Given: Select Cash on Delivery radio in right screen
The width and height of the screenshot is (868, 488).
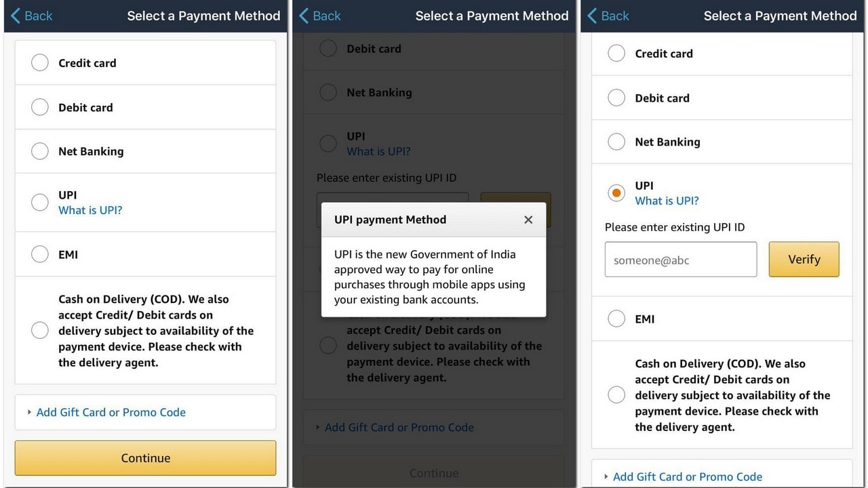Looking at the screenshot, I should click(x=616, y=394).
